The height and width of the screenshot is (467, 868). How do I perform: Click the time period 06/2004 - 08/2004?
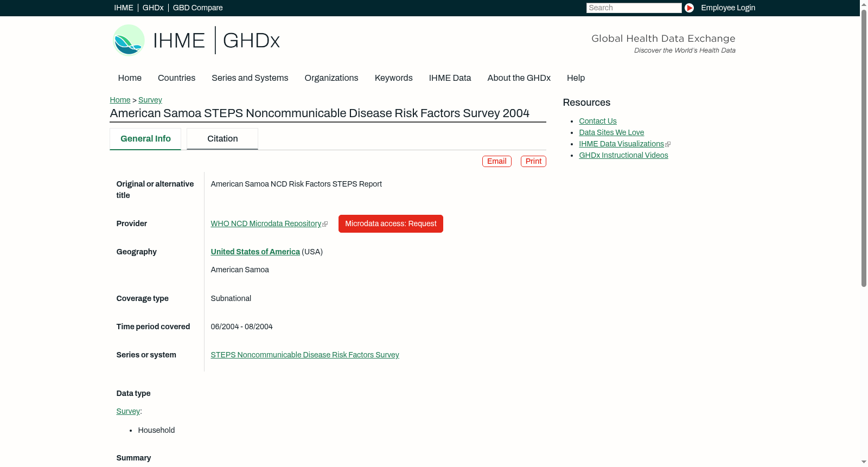pos(242,327)
